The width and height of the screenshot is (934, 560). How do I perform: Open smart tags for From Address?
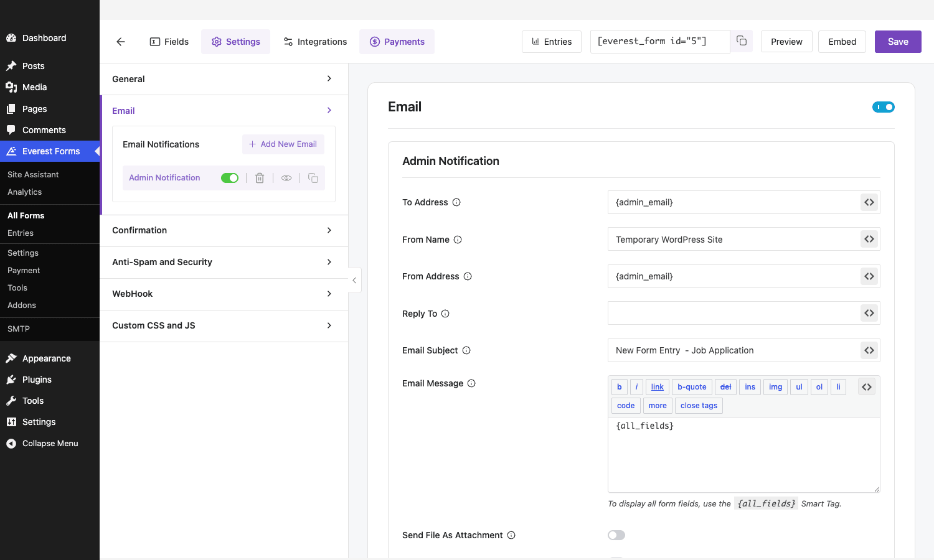tap(869, 276)
